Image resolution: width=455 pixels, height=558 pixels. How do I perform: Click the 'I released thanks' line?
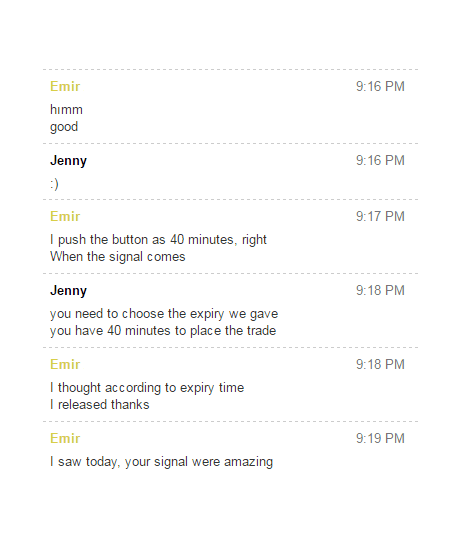100,405
